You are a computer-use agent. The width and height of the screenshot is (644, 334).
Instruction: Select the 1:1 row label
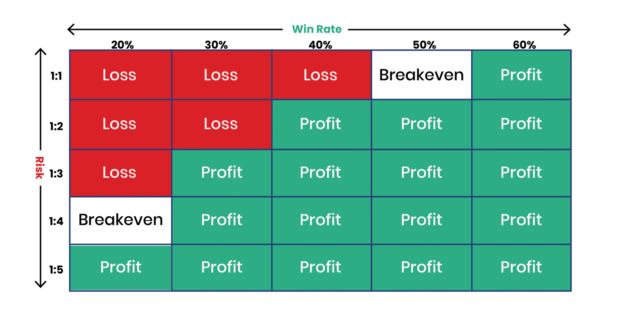click(x=56, y=76)
